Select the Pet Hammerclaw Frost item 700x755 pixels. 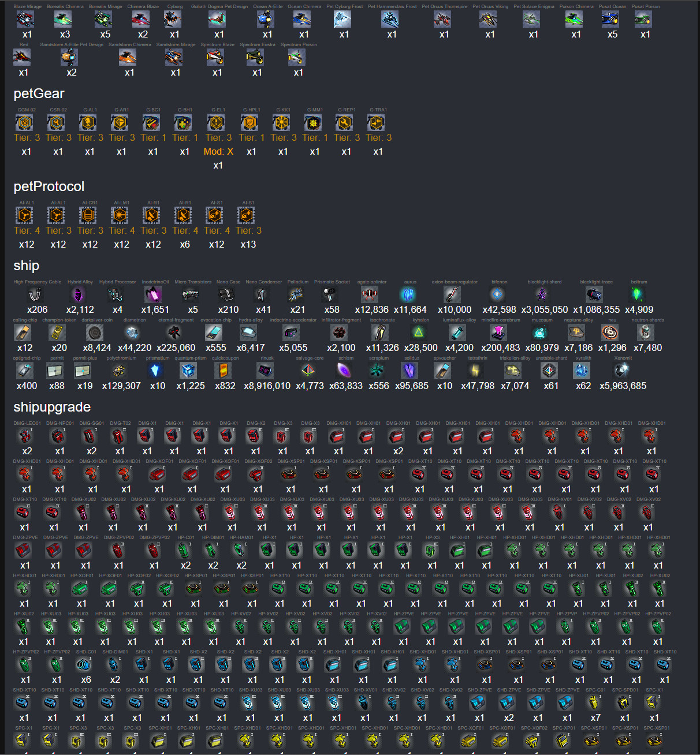pyautogui.click(x=390, y=19)
